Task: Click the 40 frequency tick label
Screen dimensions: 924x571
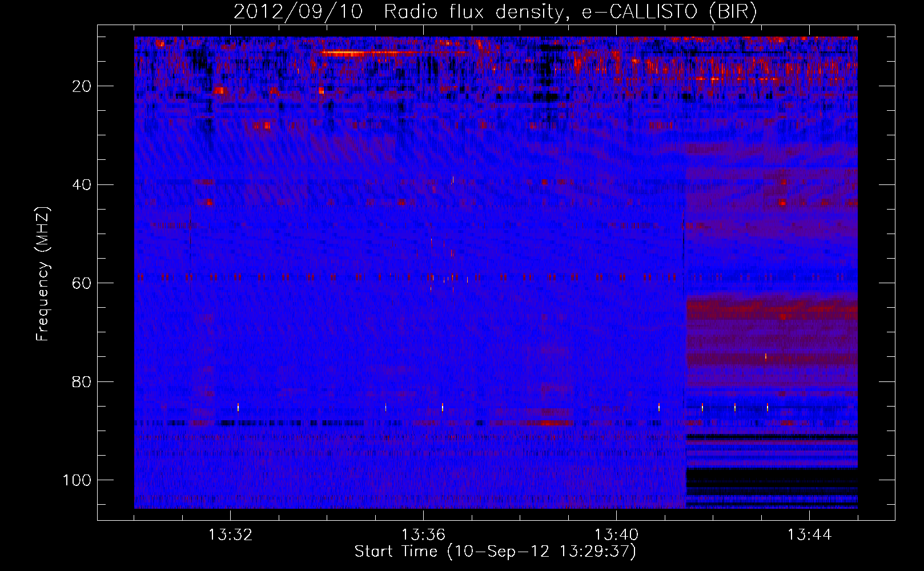Action: coord(82,184)
